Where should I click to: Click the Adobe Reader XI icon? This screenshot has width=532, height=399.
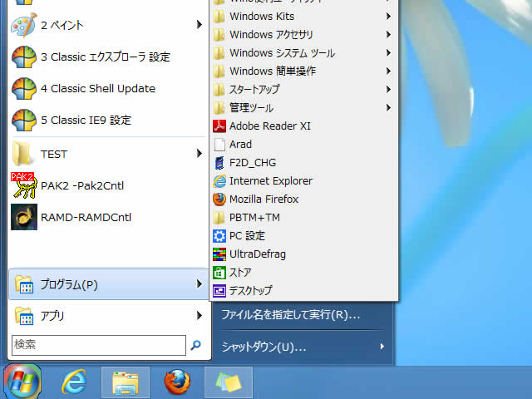(x=219, y=126)
